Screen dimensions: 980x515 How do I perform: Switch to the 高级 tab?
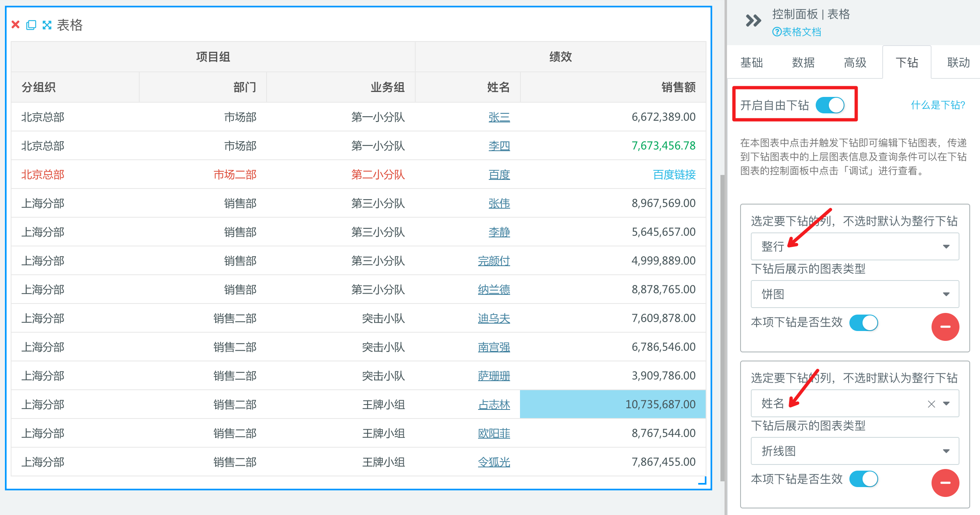point(855,62)
